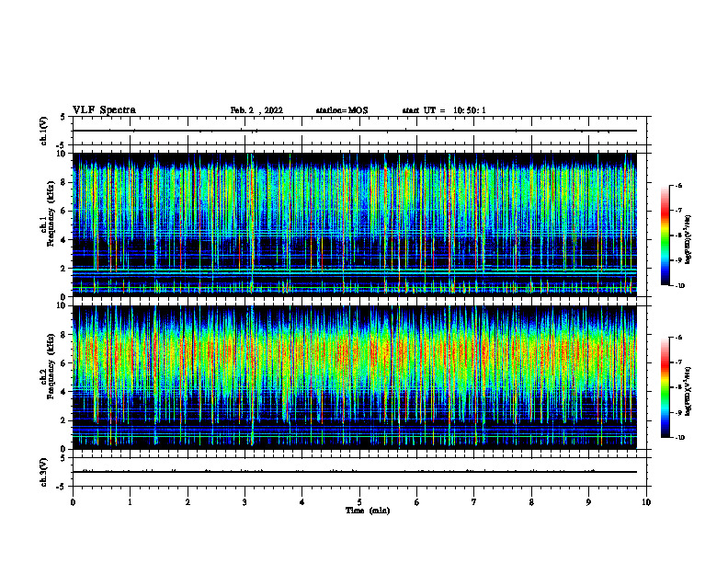Click time axis tick label "9"
This screenshot has width=728, height=563.
tap(588, 502)
